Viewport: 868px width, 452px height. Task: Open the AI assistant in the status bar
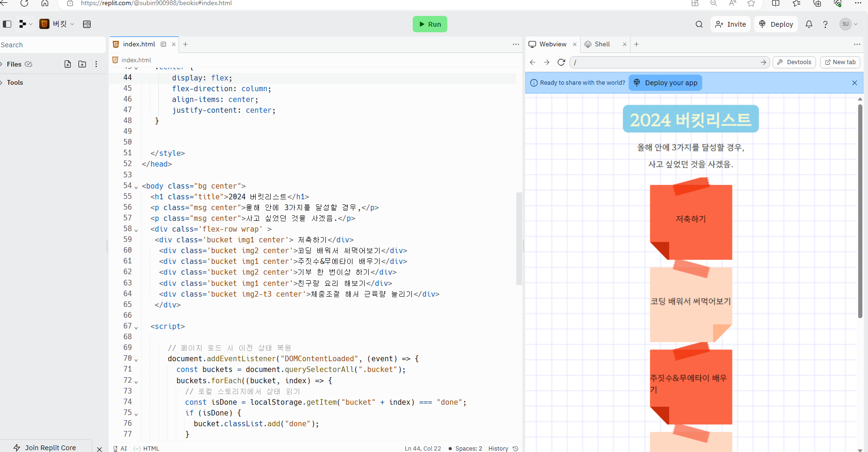click(x=120, y=448)
